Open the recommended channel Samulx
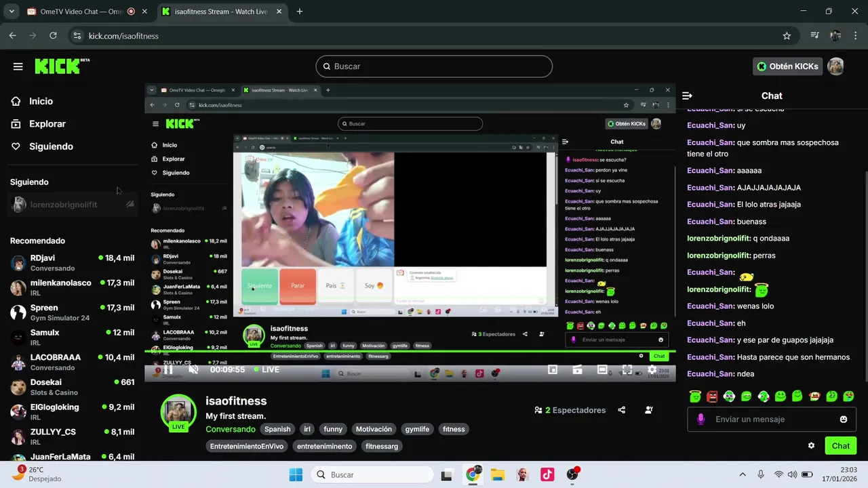Image resolution: width=868 pixels, height=488 pixels. point(73,338)
